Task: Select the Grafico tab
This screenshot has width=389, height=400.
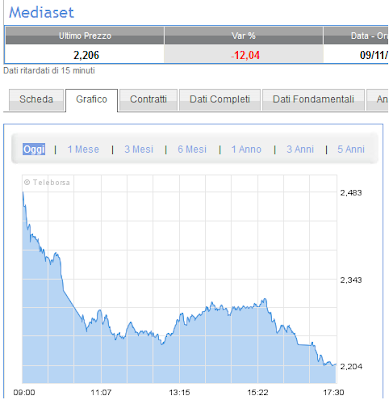Action: coord(92,100)
